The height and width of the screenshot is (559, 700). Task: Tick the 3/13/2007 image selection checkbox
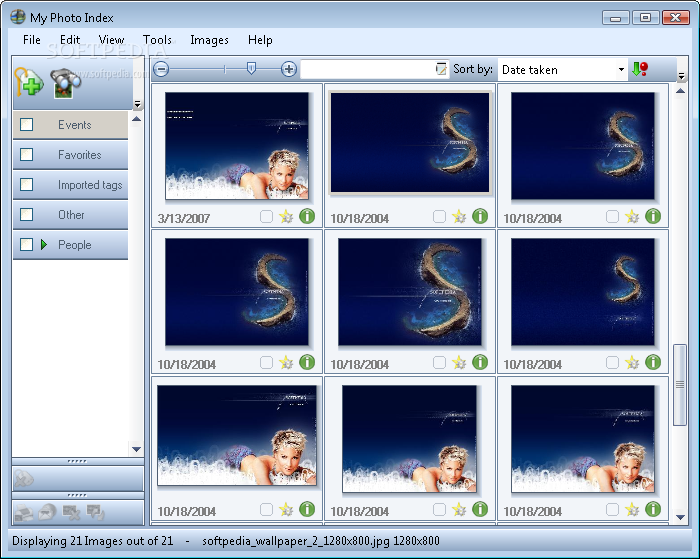(267, 217)
